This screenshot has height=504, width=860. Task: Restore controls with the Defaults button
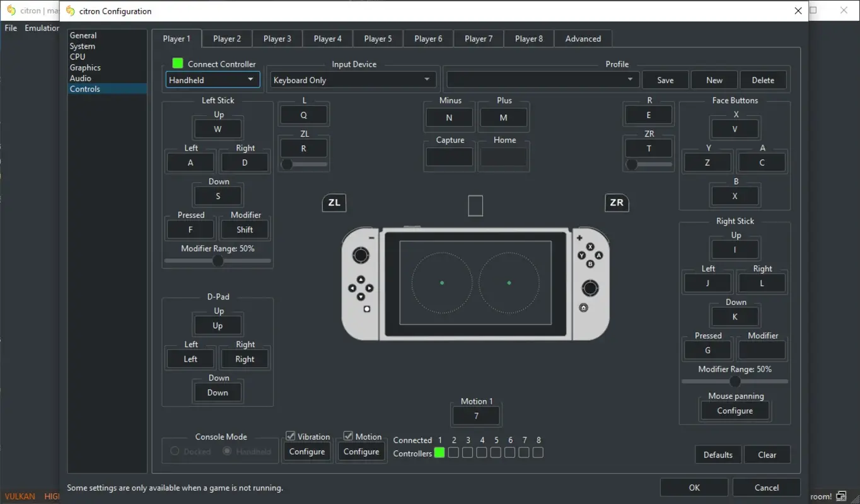718,454
